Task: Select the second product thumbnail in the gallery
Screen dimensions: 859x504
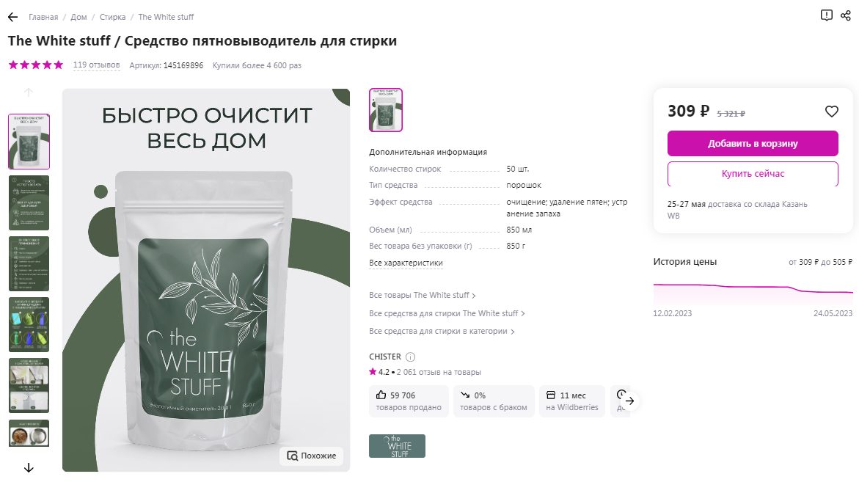Action: click(x=29, y=202)
